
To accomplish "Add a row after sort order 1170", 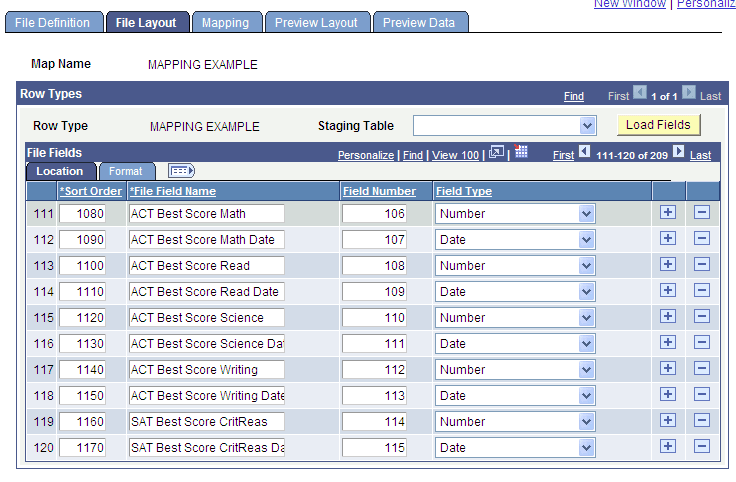I will click(668, 447).
